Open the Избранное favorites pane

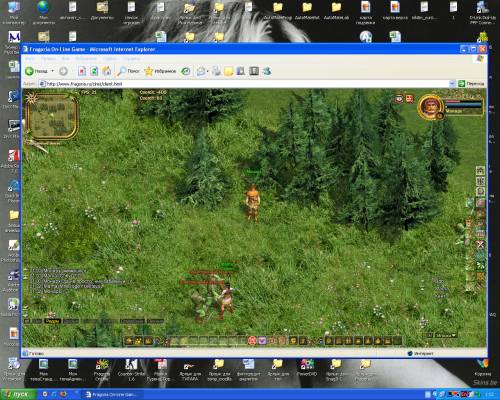pos(160,71)
